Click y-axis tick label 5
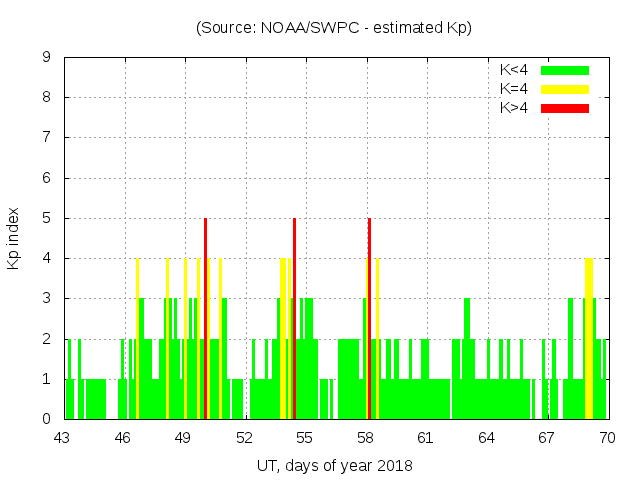 pyautogui.click(x=46, y=218)
